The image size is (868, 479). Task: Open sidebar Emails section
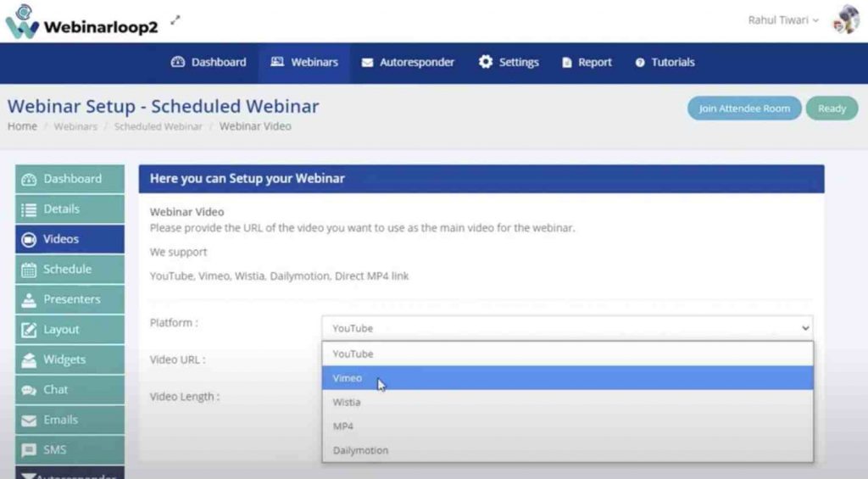[x=70, y=420]
